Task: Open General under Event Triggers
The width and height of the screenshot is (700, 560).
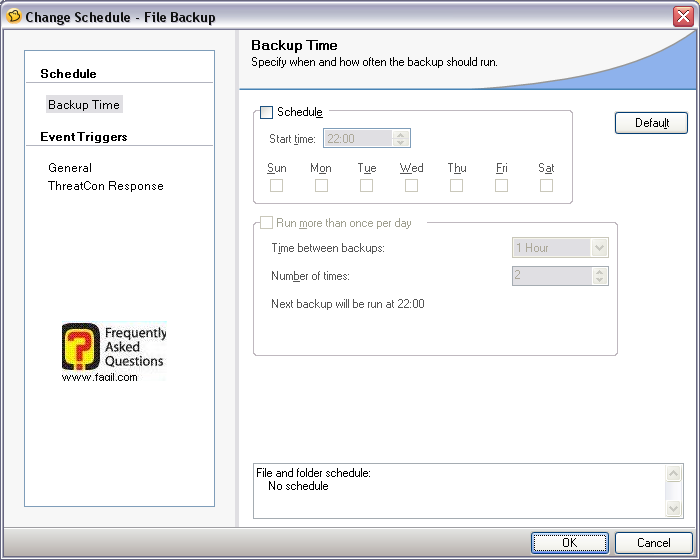Action: pos(70,168)
